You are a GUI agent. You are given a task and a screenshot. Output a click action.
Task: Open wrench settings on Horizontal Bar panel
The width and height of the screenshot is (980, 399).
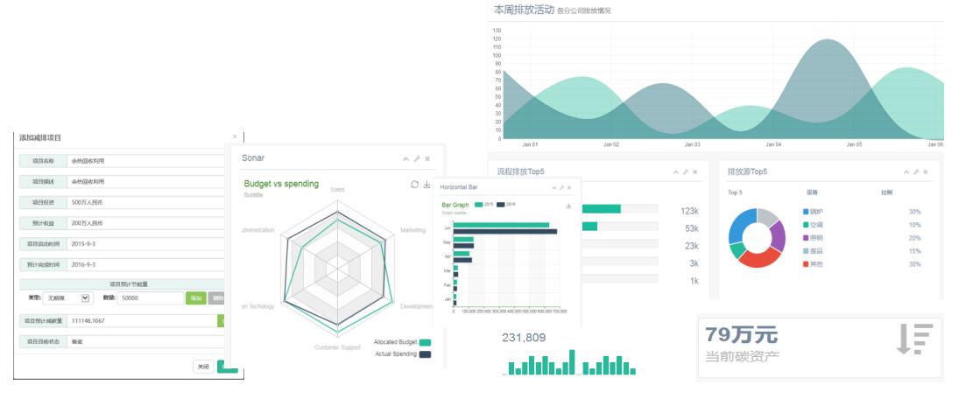click(561, 187)
